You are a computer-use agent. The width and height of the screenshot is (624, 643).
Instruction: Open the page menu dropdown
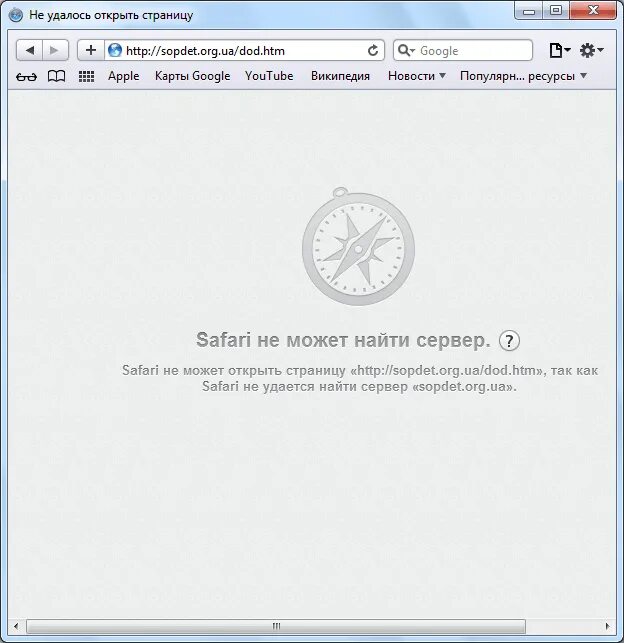click(x=560, y=50)
